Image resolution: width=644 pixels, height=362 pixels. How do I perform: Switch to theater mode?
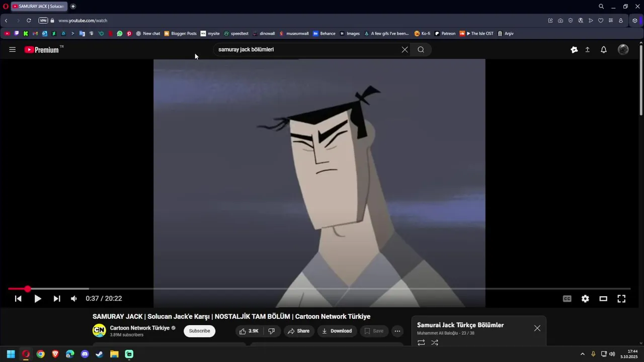coord(603,299)
